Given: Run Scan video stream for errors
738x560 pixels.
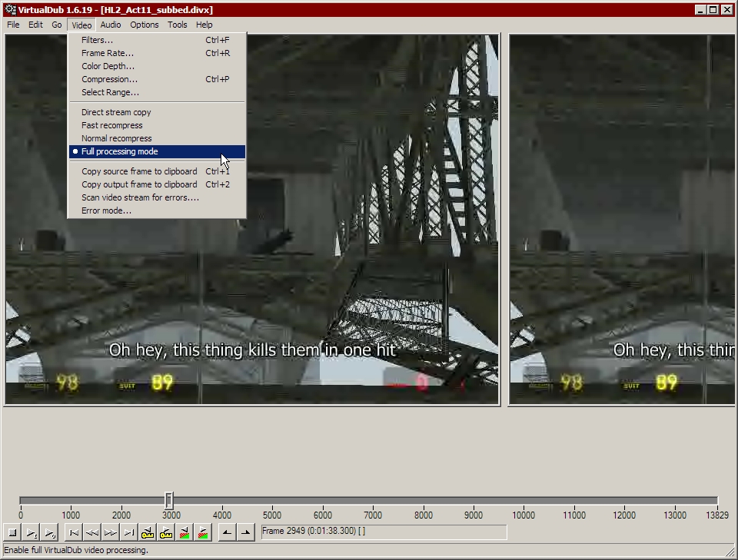Looking at the screenshot, I should point(157,198).
